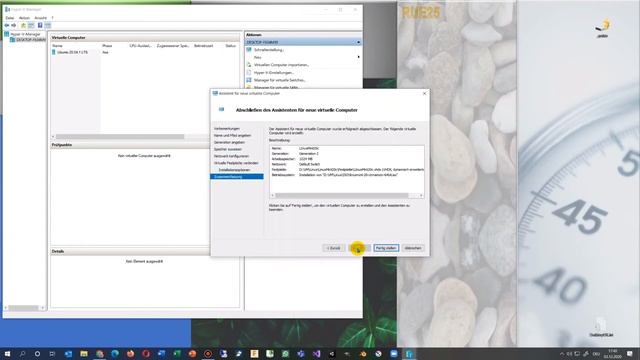Go to Installationsoptionen wizard step

234,170
